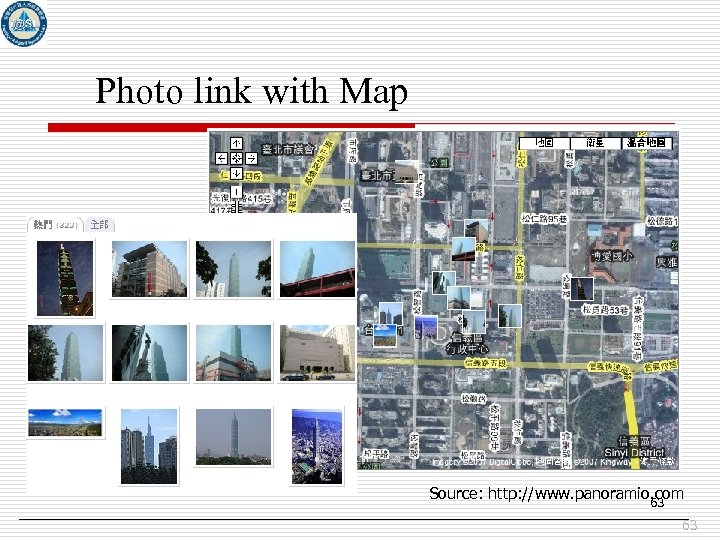This screenshot has width=720, height=540.
Task: Select the 熱門 (323) tab
Action: (x=55, y=225)
